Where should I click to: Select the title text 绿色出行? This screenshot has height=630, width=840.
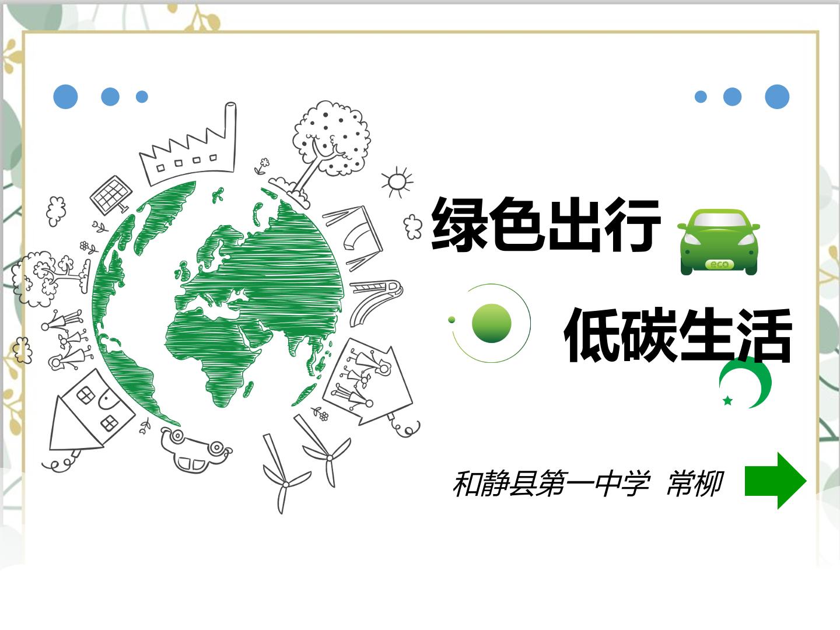click(547, 225)
